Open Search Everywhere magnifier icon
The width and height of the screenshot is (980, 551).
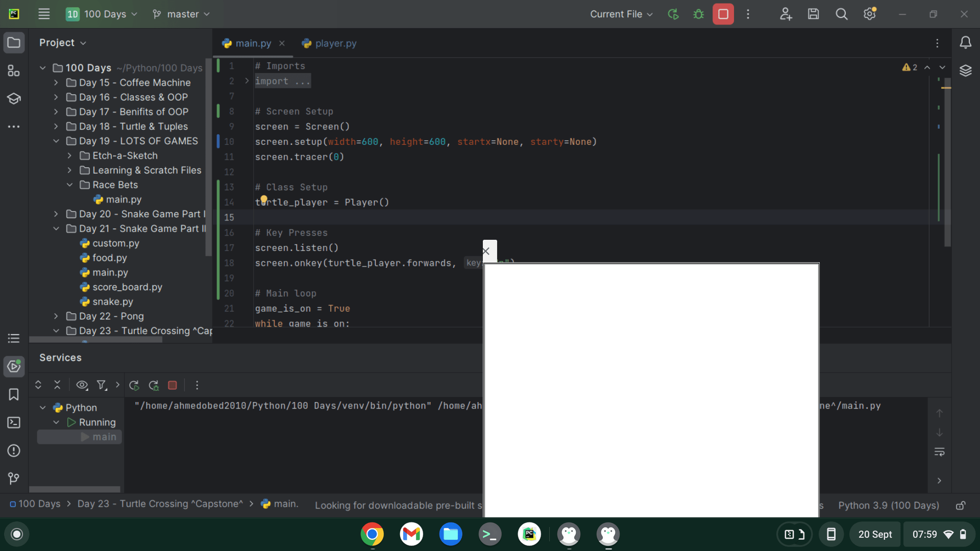842,14
